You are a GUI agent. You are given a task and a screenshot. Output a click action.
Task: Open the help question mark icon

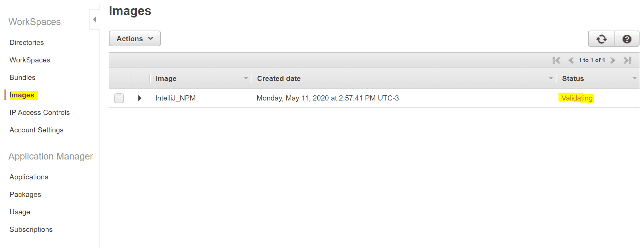(x=627, y=39)
